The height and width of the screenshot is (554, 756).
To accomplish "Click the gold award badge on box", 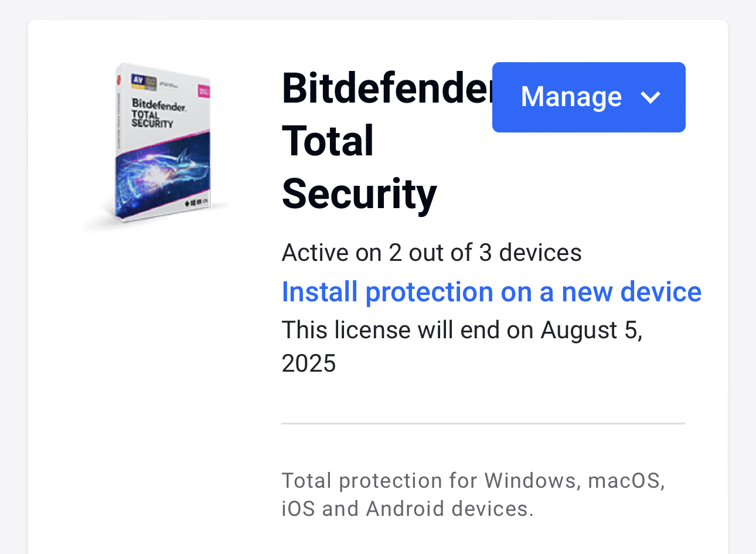I will tap(151, 82).
